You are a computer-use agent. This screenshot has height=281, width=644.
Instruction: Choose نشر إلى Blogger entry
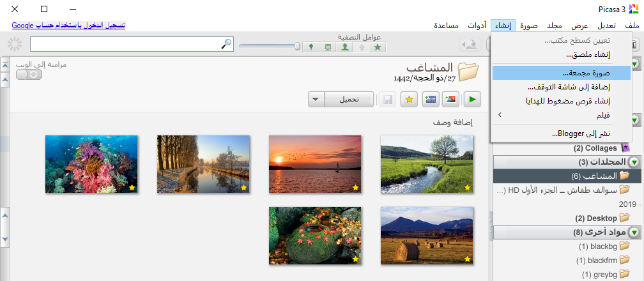562,133
